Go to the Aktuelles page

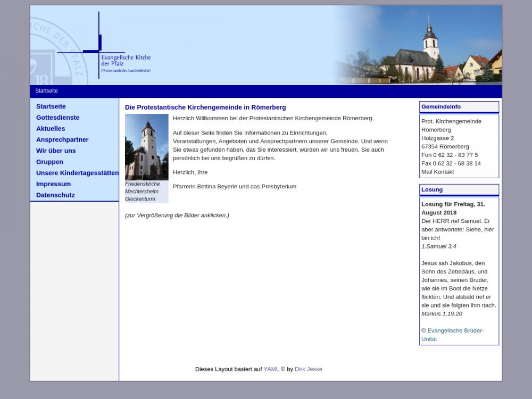(51, 129)
